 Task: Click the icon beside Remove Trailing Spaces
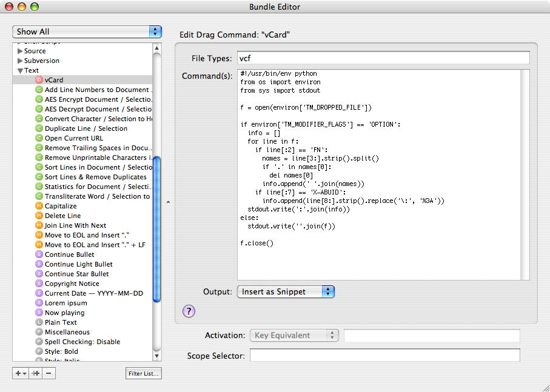[39, 148]
